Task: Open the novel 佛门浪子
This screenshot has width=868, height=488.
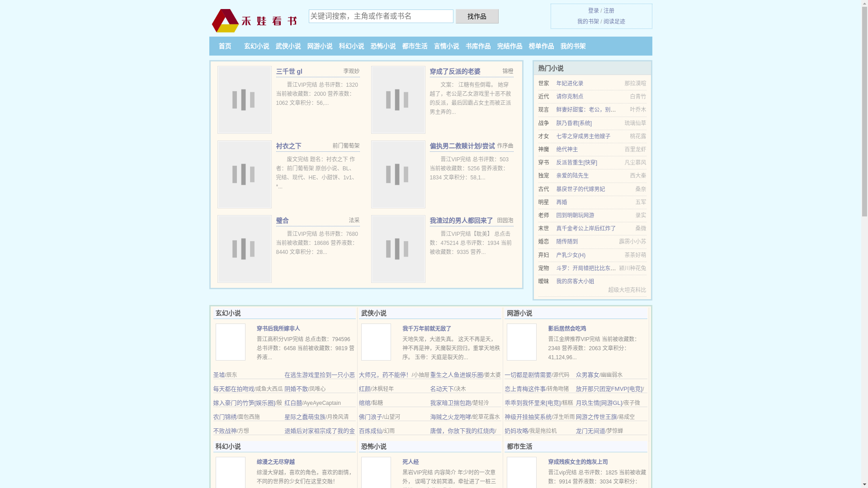Action: click(370, 417)
